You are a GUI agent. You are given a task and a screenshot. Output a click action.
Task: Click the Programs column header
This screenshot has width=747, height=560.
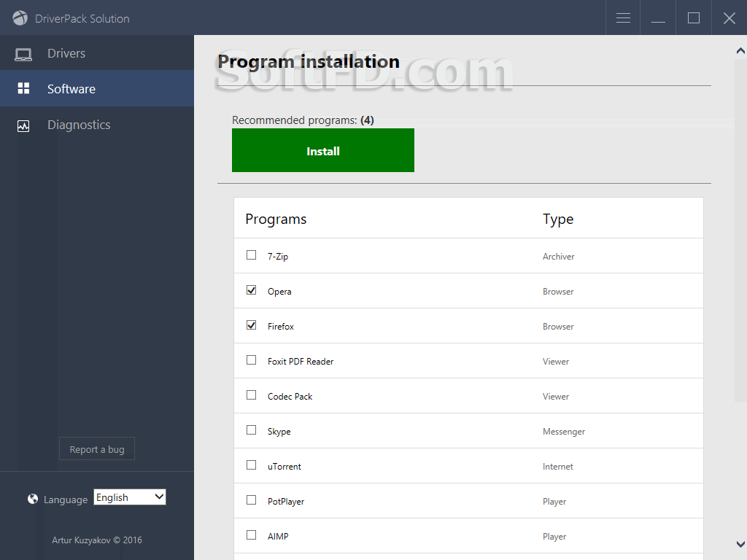[276, 219]
